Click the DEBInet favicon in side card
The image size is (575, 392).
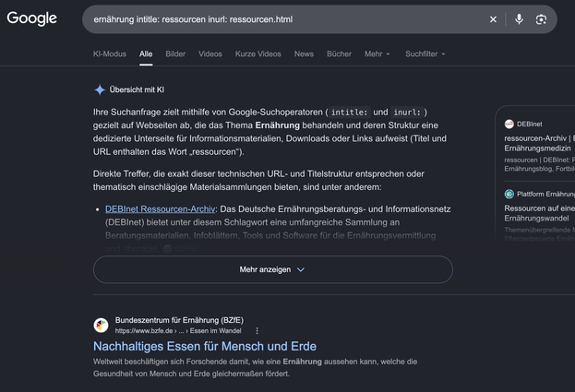pyautogui.click(x=509, y=125)
